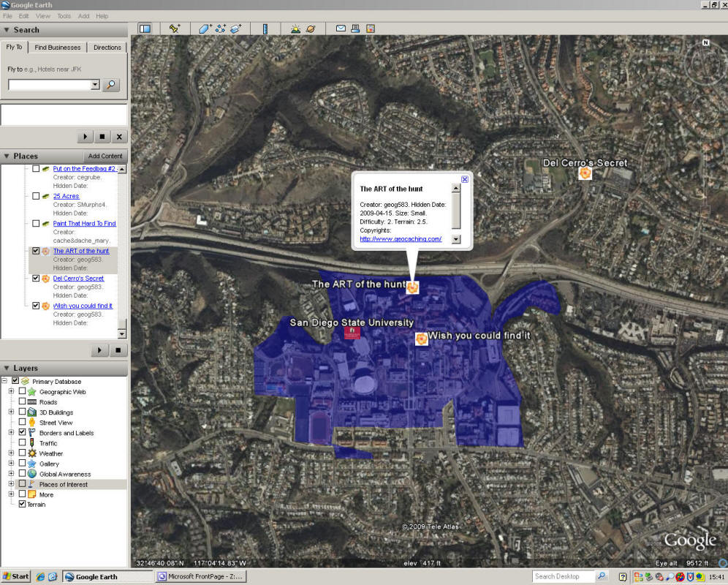This screenshot has height=585, width=728.
Task: Play tour in the Places panel
Action: point(100,350)
